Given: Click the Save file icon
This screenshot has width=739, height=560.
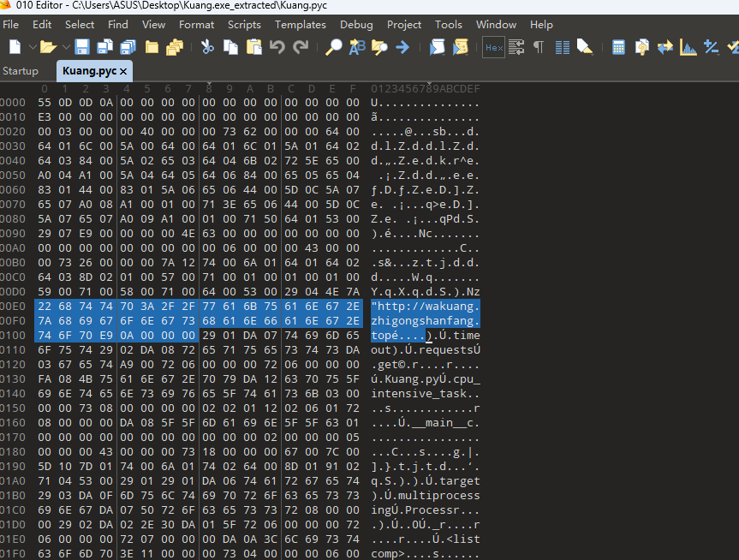Looking at the screenshot, I should [x=83, y=47].
